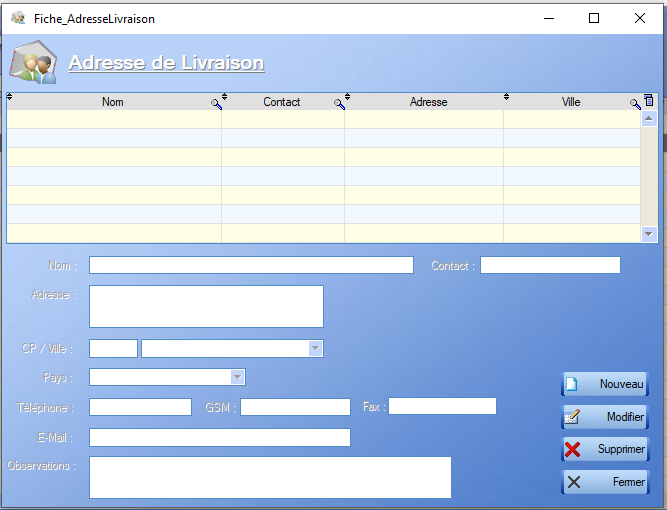Screen dimensions: 667x510
Task: Click the Supprimer button
Action: coord(605,449)
